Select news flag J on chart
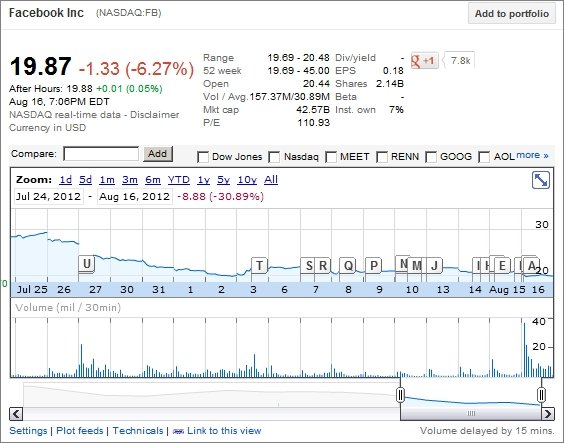The width and height of the screenshot is (564, 443). [x=435, y=266]
